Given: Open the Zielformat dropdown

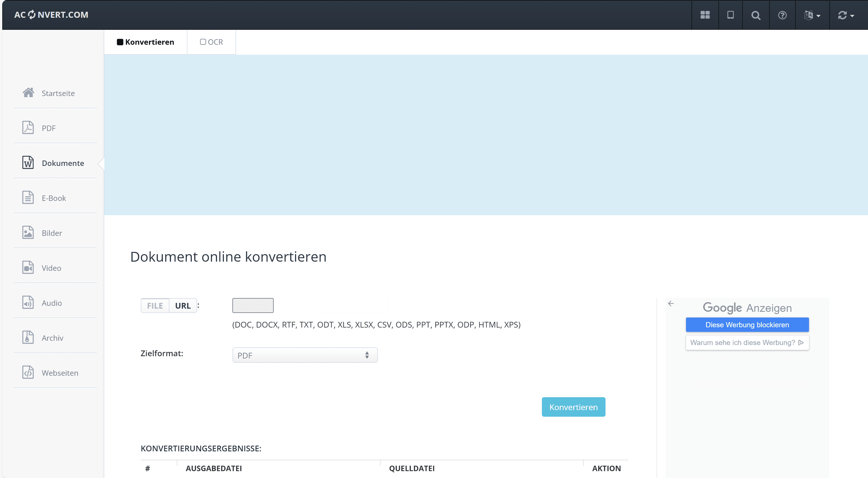Looking at the screenshot, I should [304, 355].
